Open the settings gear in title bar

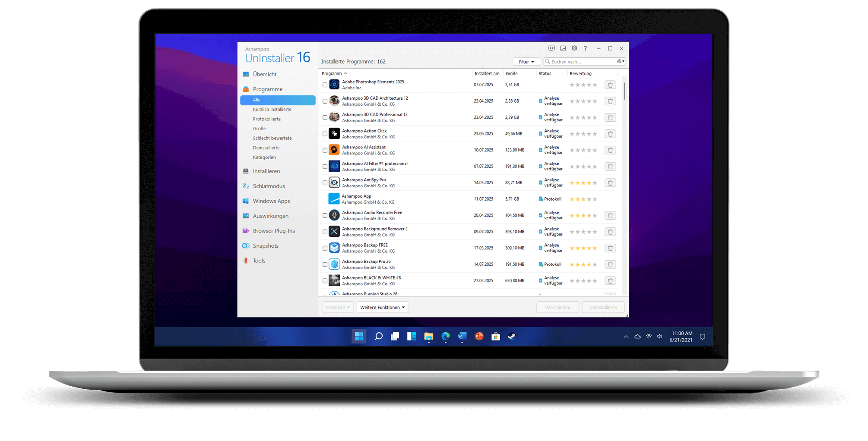click(x=574, y=48)
